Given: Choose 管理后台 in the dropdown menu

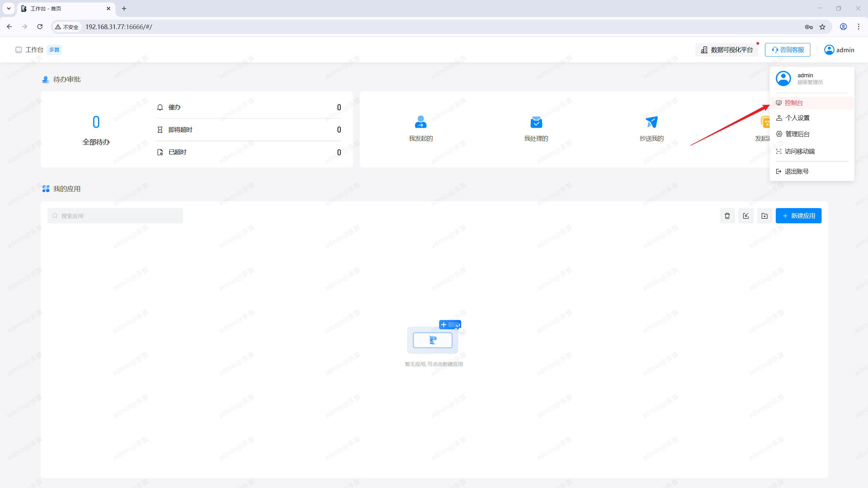Looking at the screenshot, I should point(797,134).
